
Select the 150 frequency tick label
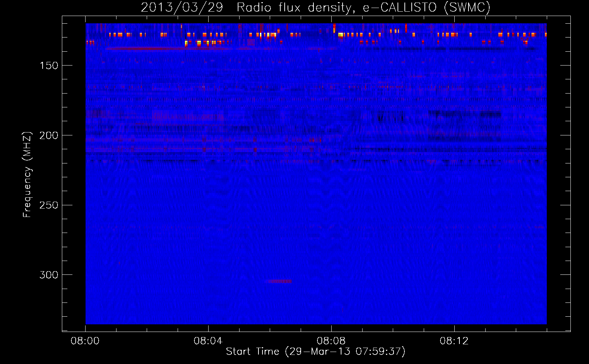click(49, 66)
